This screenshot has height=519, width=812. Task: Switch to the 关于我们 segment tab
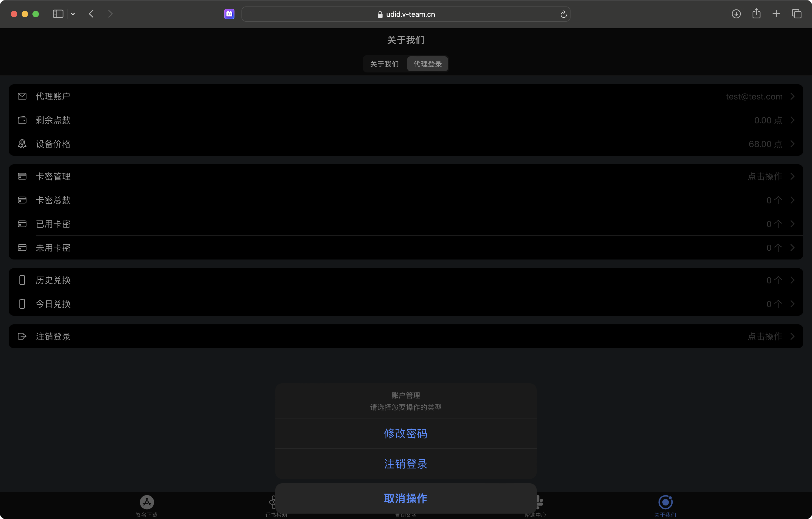click(x=385, y=64)
